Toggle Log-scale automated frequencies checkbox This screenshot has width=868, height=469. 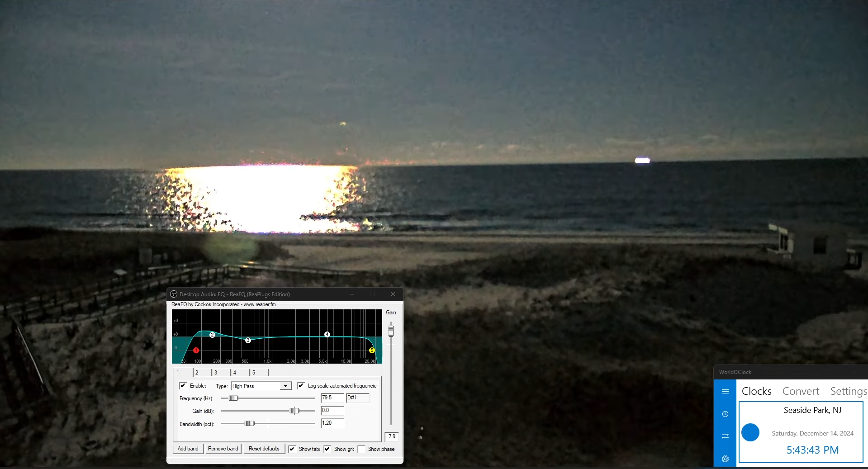click(x=301, y=386)
